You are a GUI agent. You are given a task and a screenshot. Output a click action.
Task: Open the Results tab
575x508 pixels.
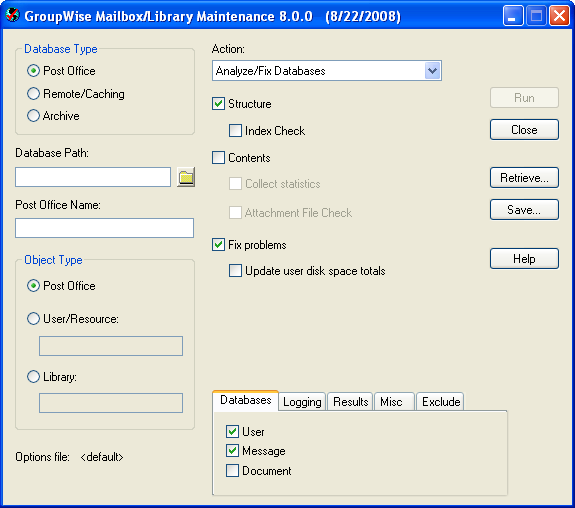pyautogui.click(x=350, y=402)
